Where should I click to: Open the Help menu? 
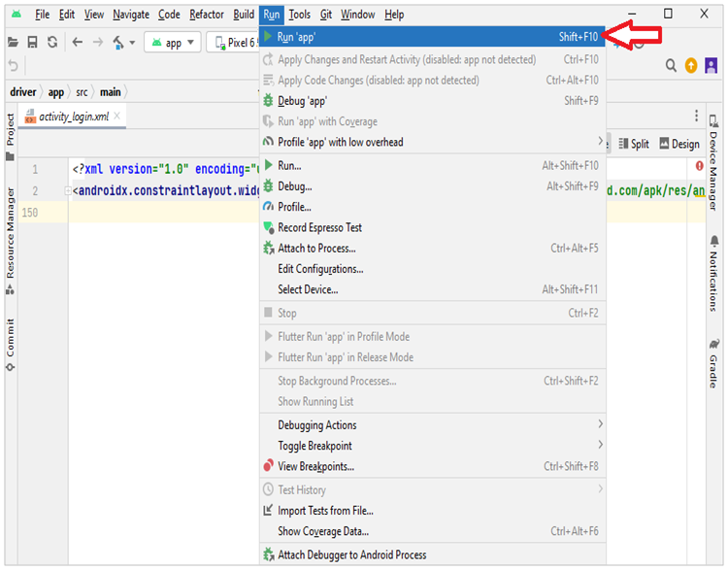pos(394,15)
